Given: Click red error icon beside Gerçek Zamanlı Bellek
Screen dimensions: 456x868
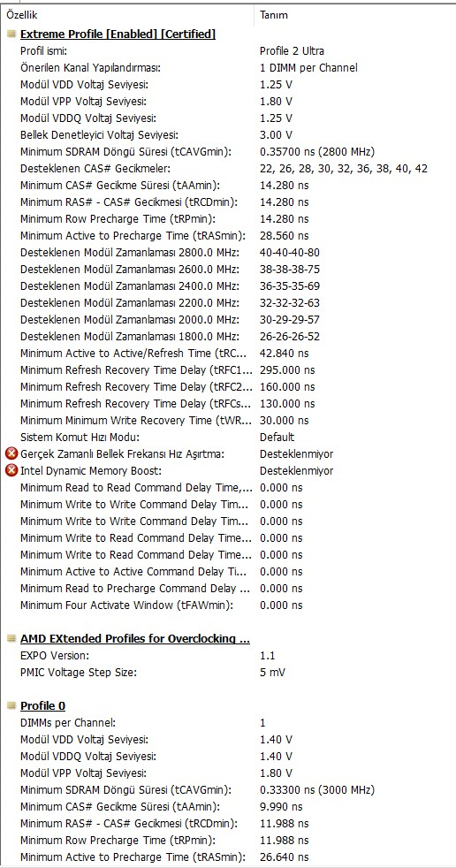Looking at the screenshot, I should coord(11,454).
